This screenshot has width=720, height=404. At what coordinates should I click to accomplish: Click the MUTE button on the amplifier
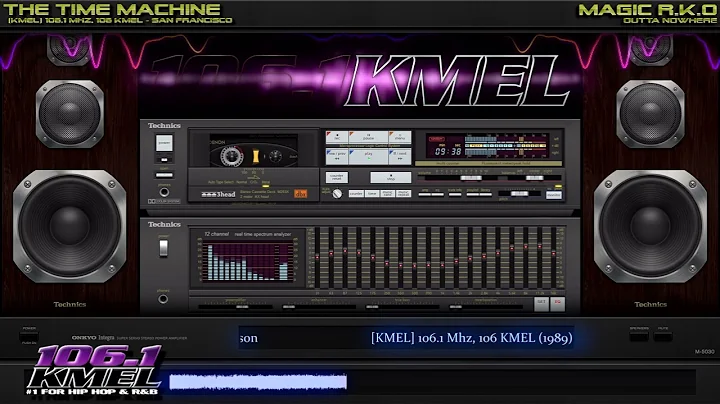(663, 337)
